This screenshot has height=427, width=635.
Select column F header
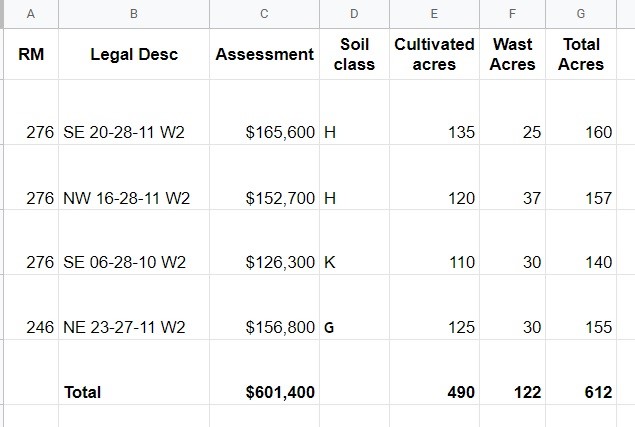[513, 14]
